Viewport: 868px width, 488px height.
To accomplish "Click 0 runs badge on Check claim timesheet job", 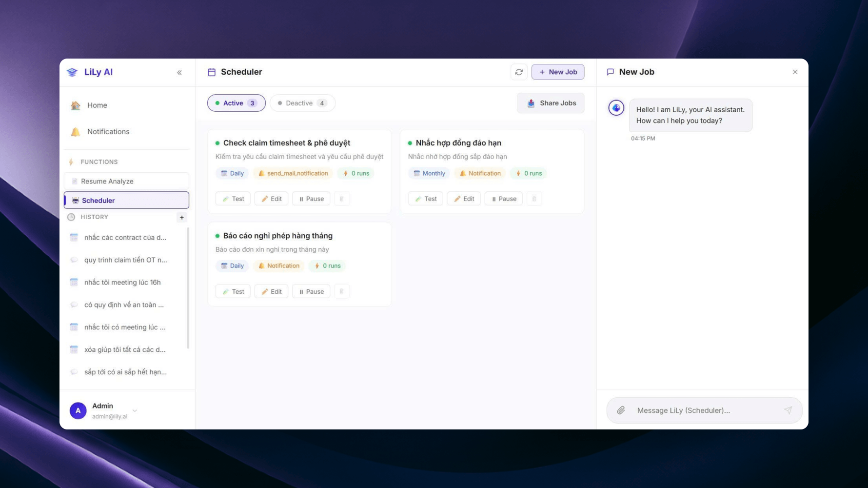I will [356, 173].
